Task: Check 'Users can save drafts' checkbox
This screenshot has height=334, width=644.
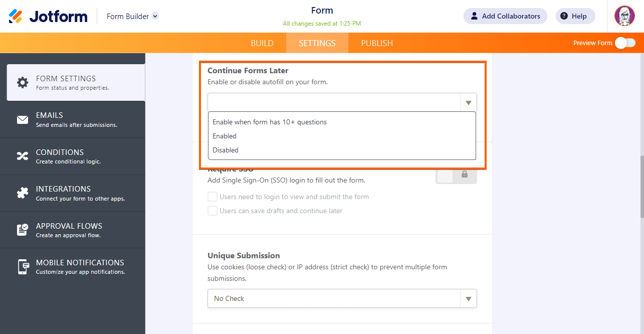Action: [212, 211]
